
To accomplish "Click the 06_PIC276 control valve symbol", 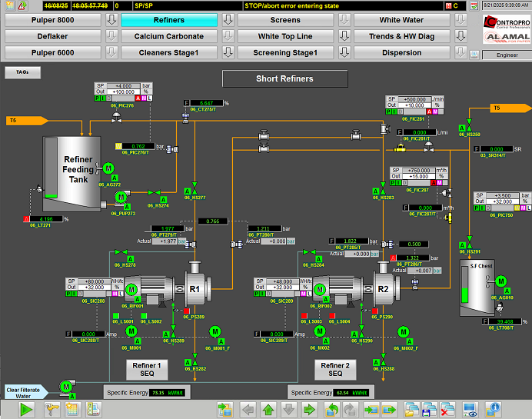I will (x=117, y=116).
